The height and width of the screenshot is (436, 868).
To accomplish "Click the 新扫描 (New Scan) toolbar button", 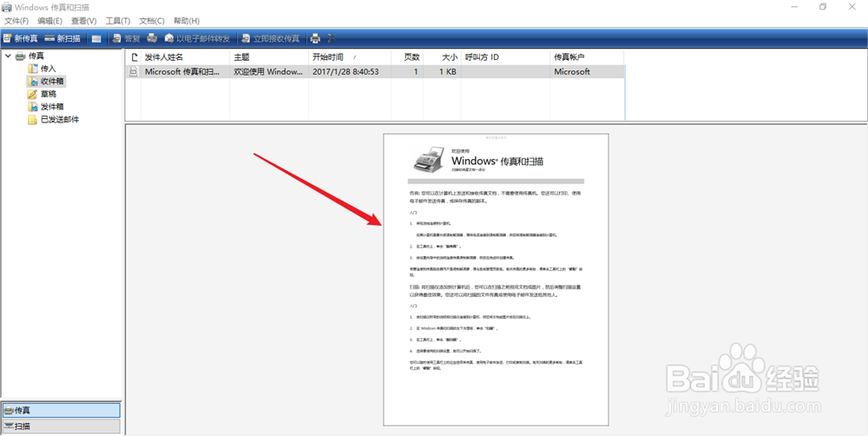I will [62, 39].
